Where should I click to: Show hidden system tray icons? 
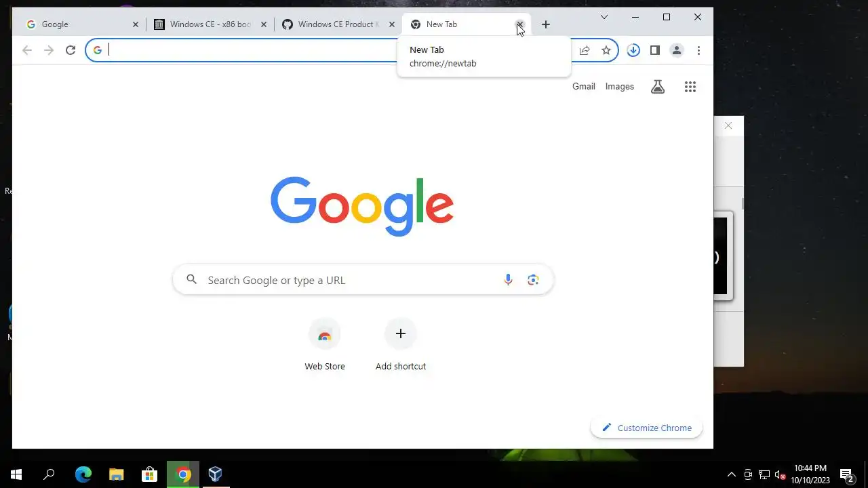[x=731, y=474]
